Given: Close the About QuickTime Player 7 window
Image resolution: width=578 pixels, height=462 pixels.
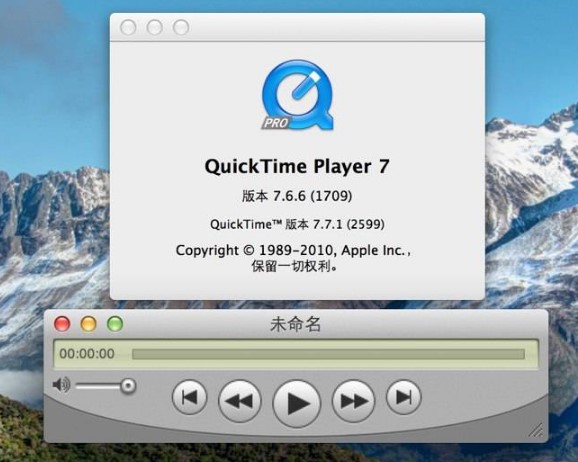Looking at the screenshot, I should [x=128, y=27].
